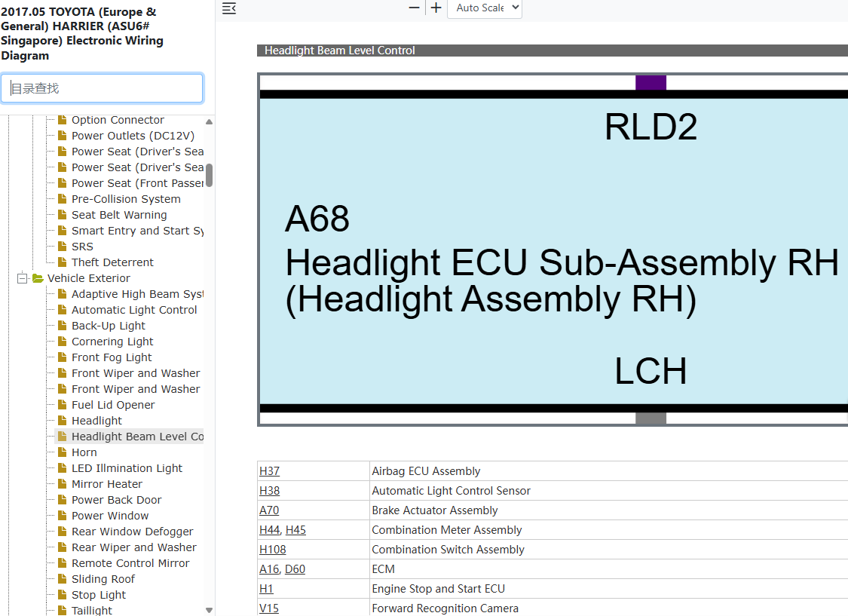Open the A16 connector link
Screen dimensions: 848x616
coord(269,569)
